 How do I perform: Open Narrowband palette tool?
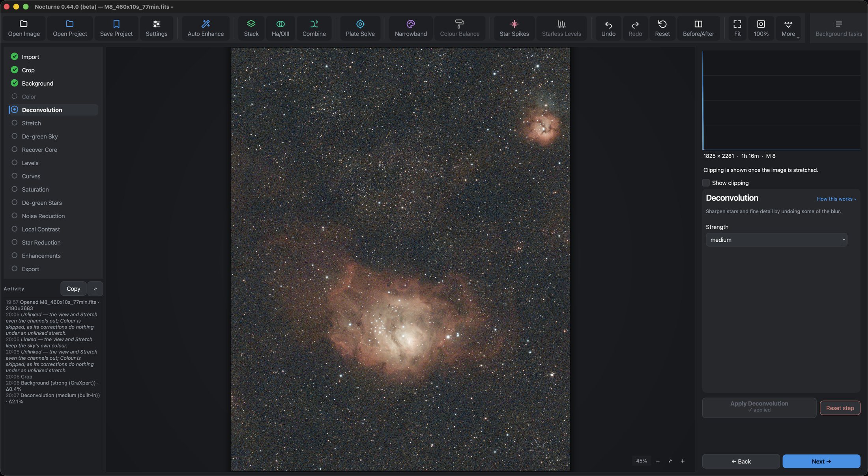tap(411, 28)
